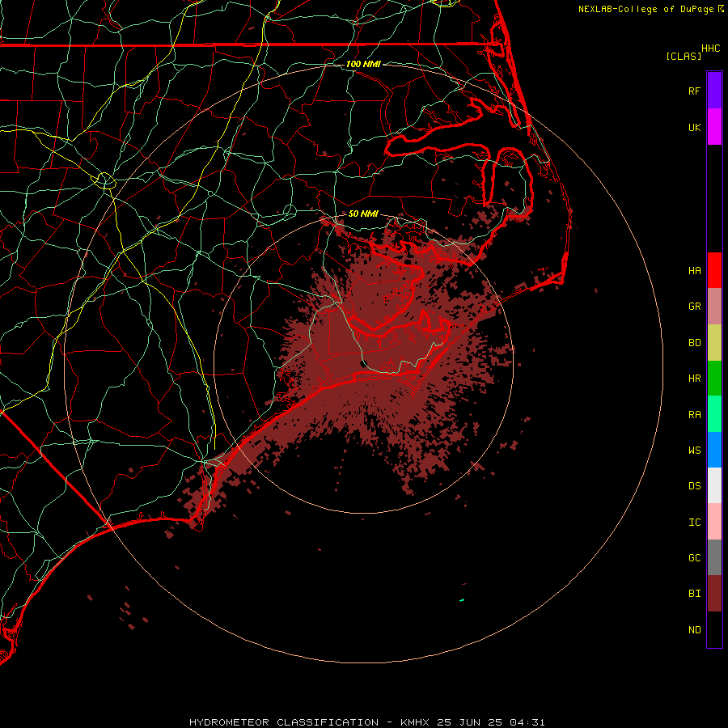The width and height of the screenshot is (728, 728).
Task: Click the ND black legend swatch
Action: [714, 629]
